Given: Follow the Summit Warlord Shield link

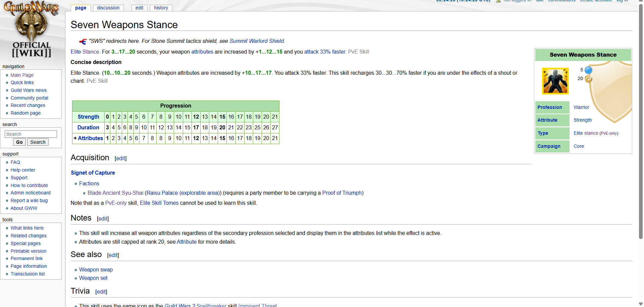Looking at the screenshot, I should 257,41.
